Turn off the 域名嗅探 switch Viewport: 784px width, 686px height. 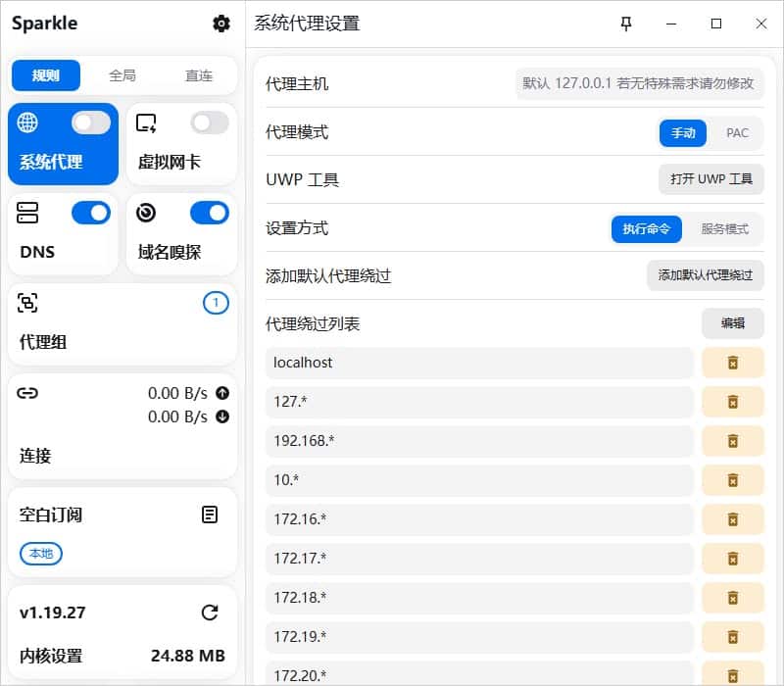click(x=210, y=213)
